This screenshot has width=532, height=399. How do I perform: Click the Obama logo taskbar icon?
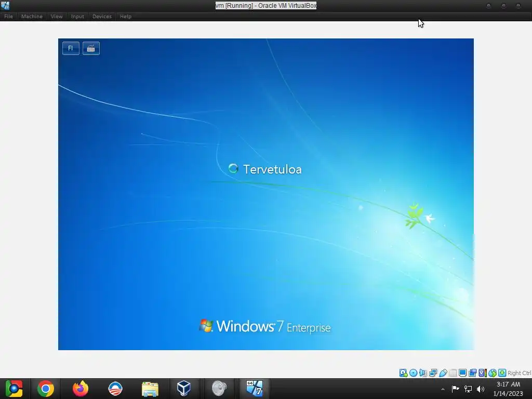click(x=115, y=389)
